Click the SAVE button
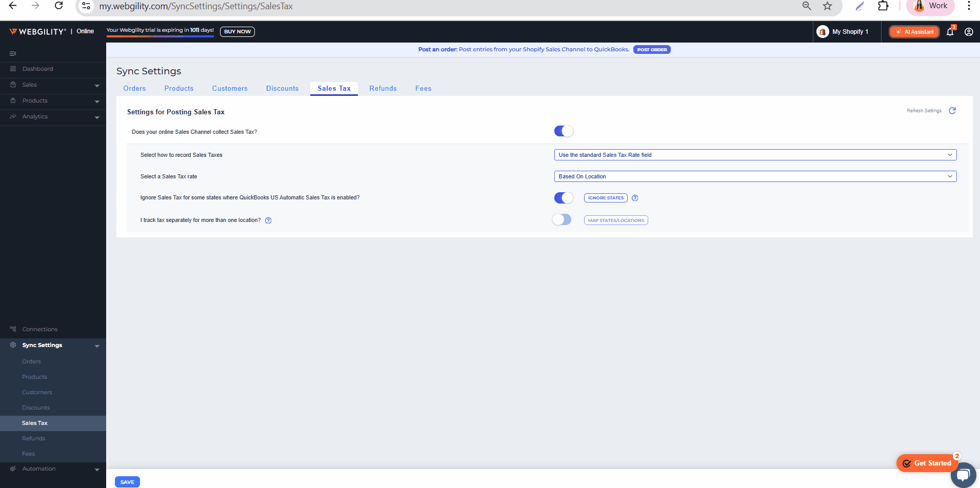980x488 pixels. pos(127,482)
